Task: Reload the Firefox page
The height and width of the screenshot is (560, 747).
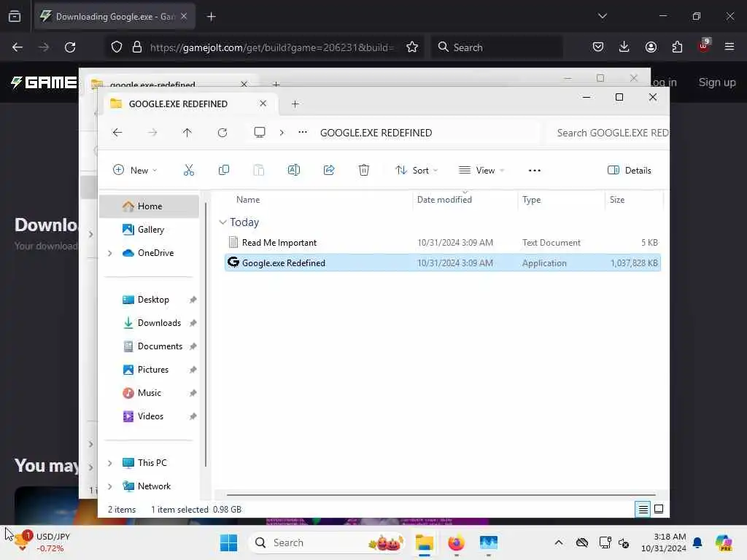Action: point(70,47)
